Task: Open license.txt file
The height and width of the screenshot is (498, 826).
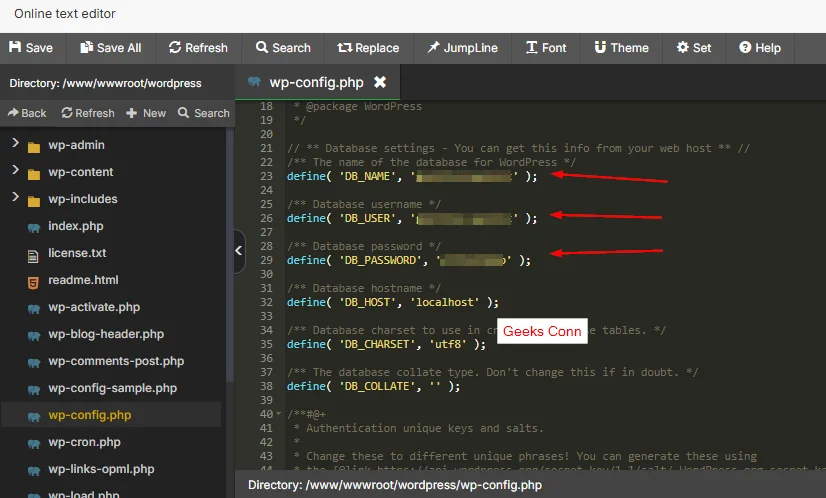Action: coord(77,253)
